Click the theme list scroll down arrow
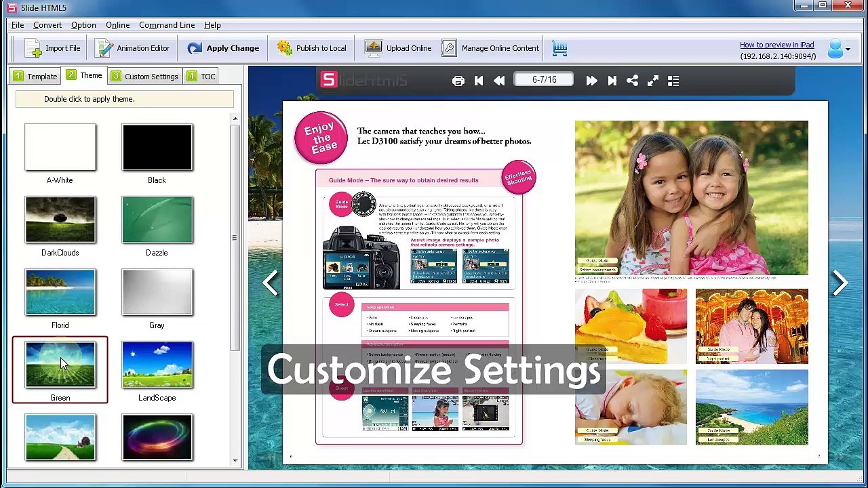This screenshot has width=868, height=488. coord(235,461)
